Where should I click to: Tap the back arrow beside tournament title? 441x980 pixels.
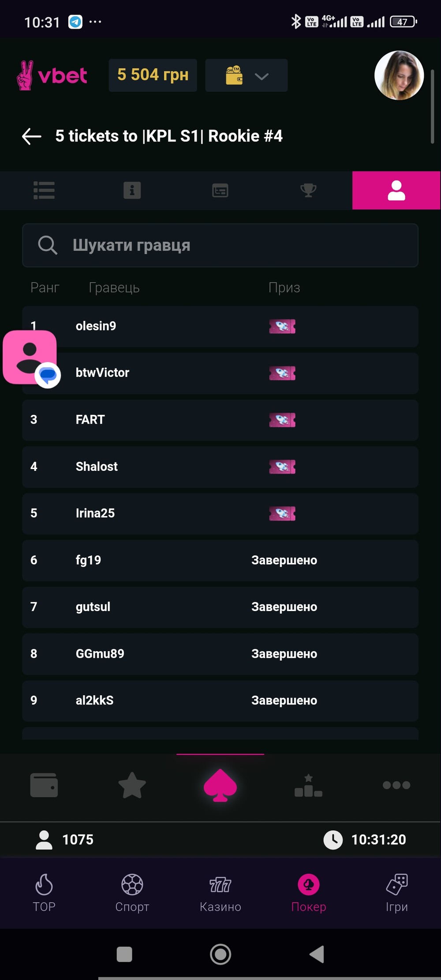(32, 136)
